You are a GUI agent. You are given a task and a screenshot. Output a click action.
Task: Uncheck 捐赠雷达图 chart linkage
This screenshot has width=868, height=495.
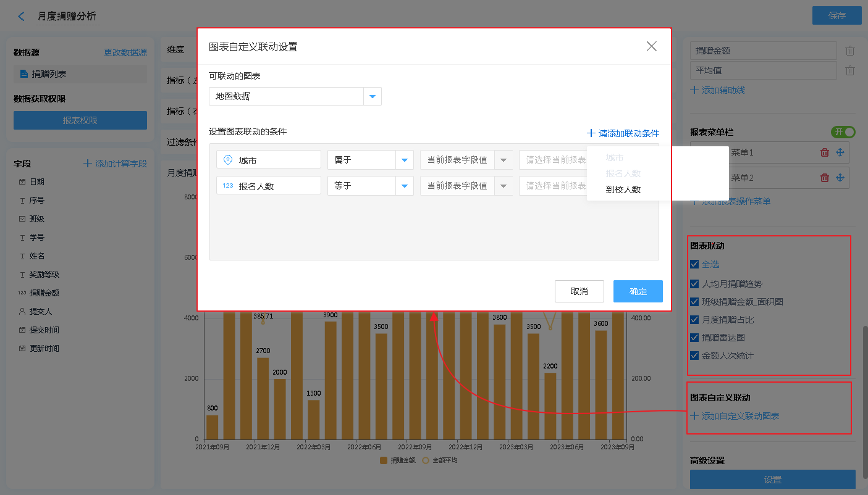pyautogui.click(x=695, y=338)
